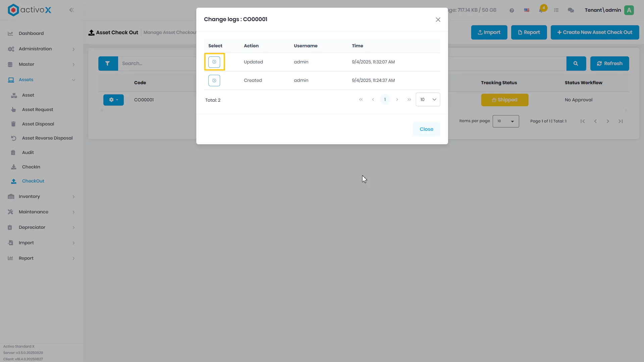Select the Updated change log entry icon
Image resolution: width=644 pixels, height=362 pixels.
click(x=214, y=62)
